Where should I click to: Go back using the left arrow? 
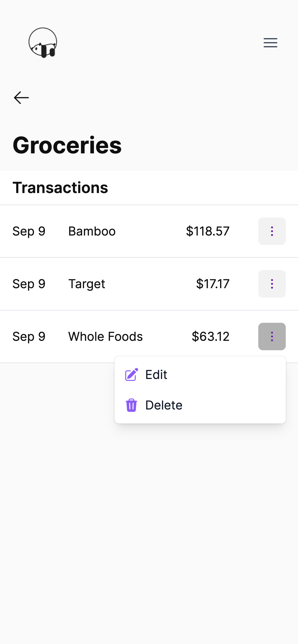(21, 98)
